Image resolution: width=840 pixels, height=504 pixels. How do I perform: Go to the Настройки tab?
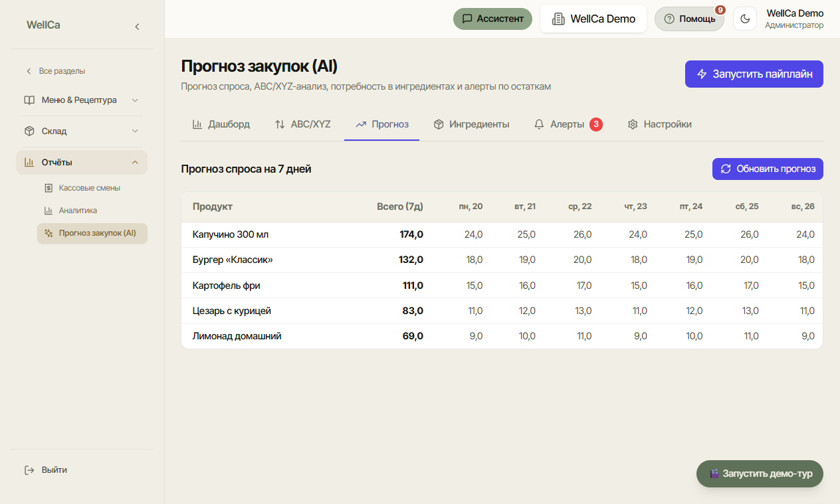tap(659, 124)
